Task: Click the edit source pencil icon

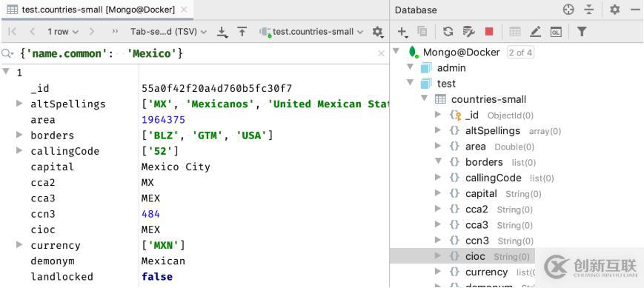Action: 535,32
